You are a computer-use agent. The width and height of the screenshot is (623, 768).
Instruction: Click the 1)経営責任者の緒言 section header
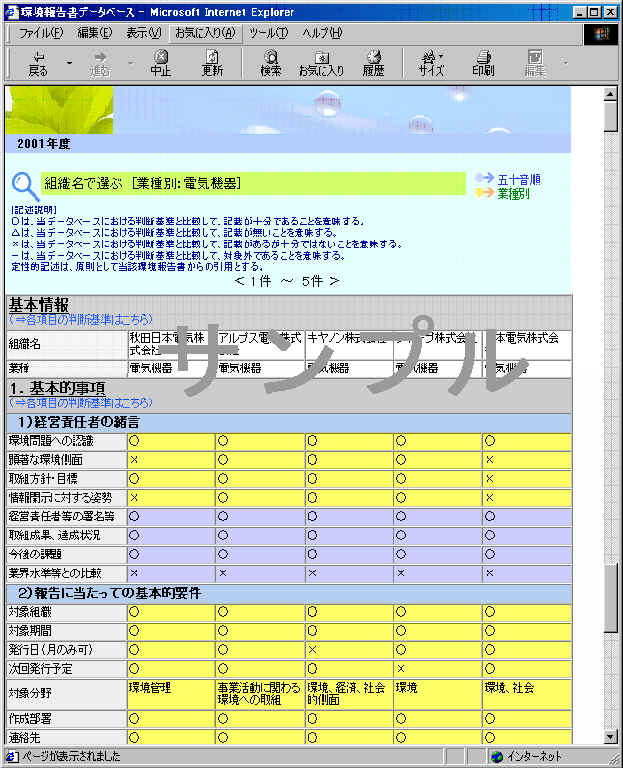(x=289, y=423)
